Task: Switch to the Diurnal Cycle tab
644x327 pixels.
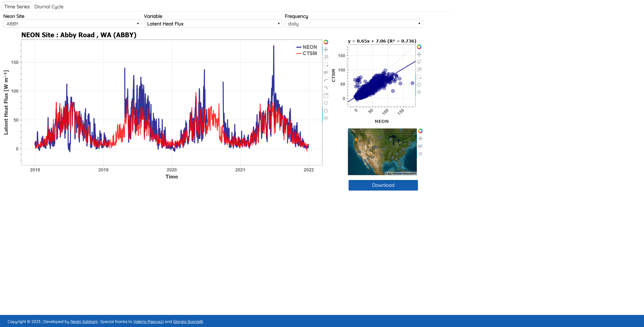Action: click(x=49, y=7)
